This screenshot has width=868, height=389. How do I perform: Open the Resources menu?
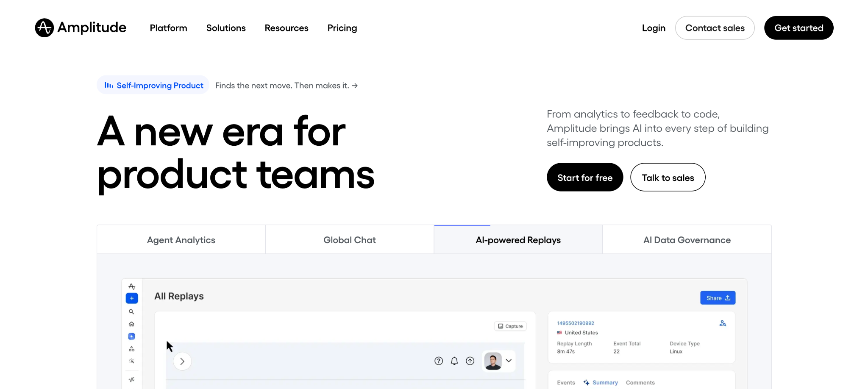287,28
